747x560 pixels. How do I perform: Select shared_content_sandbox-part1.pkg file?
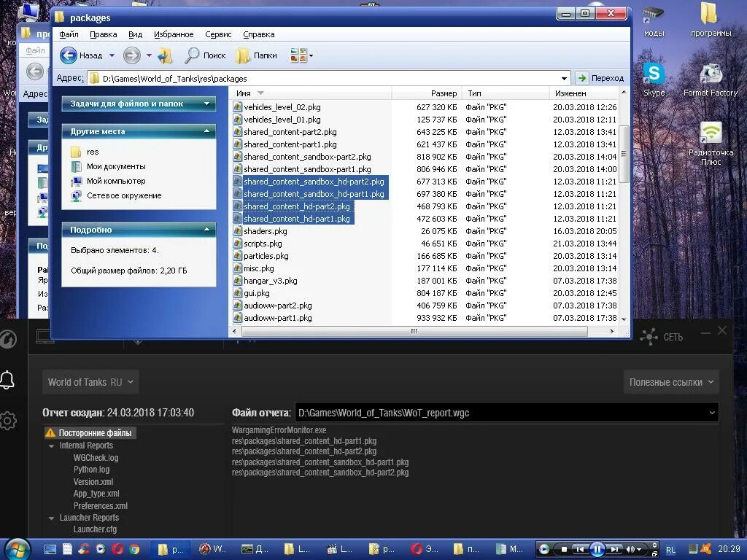[x=307, y=169]
